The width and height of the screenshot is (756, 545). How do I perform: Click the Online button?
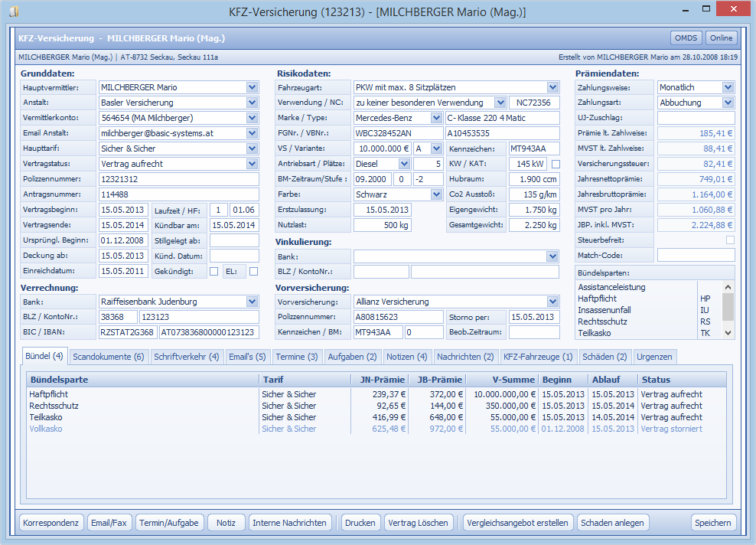722,38
